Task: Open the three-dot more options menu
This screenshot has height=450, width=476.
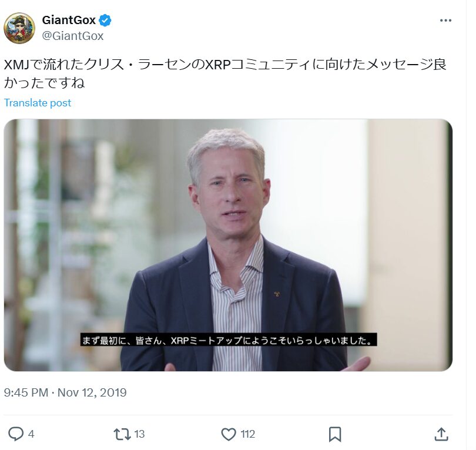Action: 445,21
